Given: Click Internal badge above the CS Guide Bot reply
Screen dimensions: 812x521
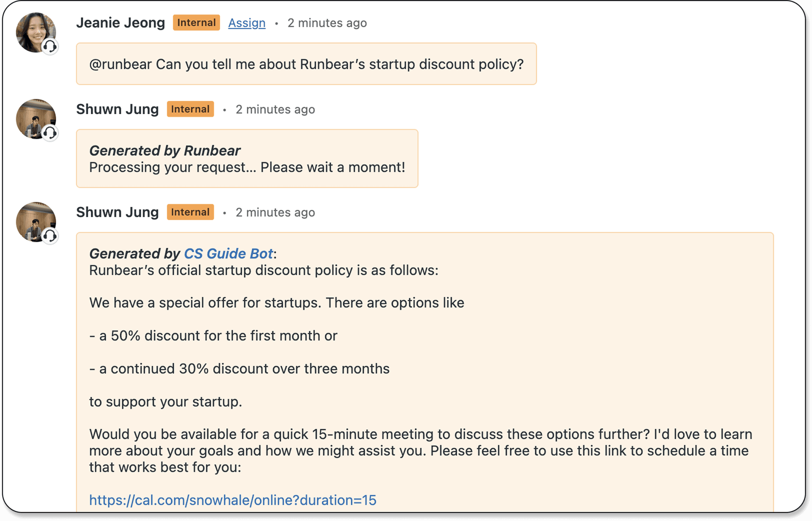Looking at the screenshot, I should (190, 212).
